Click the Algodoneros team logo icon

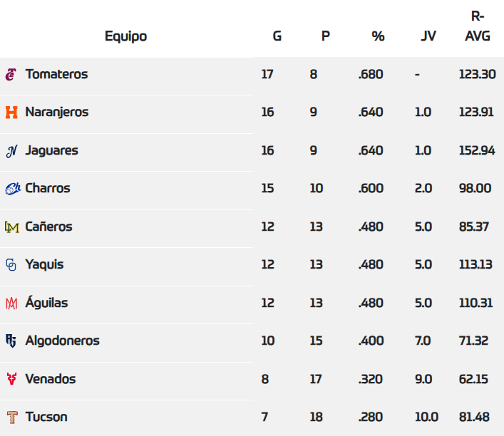click(x=11, y=341)
